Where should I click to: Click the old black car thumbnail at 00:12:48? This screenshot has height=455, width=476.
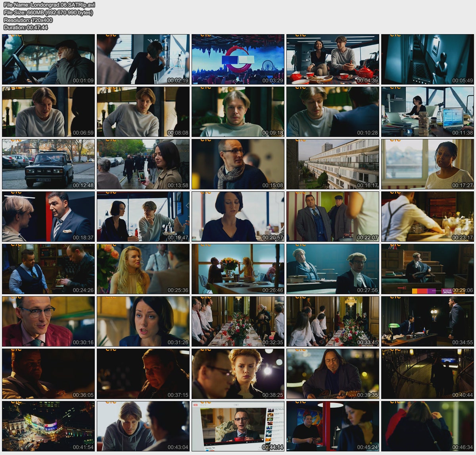pyautogui.click(x=48, y=164)
